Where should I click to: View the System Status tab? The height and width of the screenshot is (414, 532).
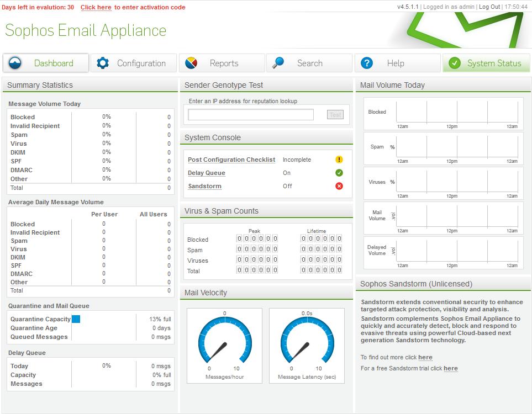tap(486, 63)
